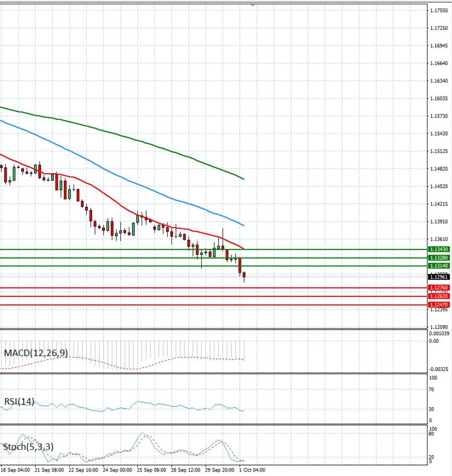
Task: Click the 1.15125 price axis label
Action: pyautogui.click(x=439, y=151)
